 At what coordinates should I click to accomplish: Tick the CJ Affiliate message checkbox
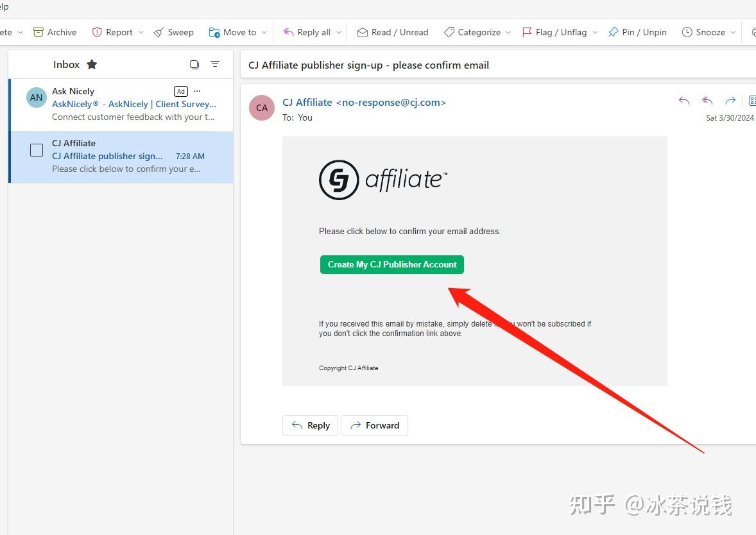37,150
